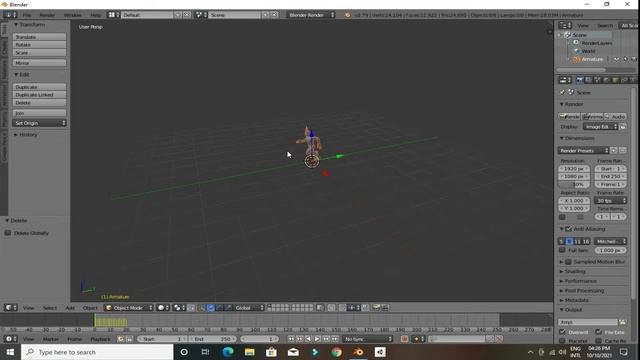Viewport: 640px width, 360px height.
Task: Click the Duplicate Linked button
Action: (39, 95)
